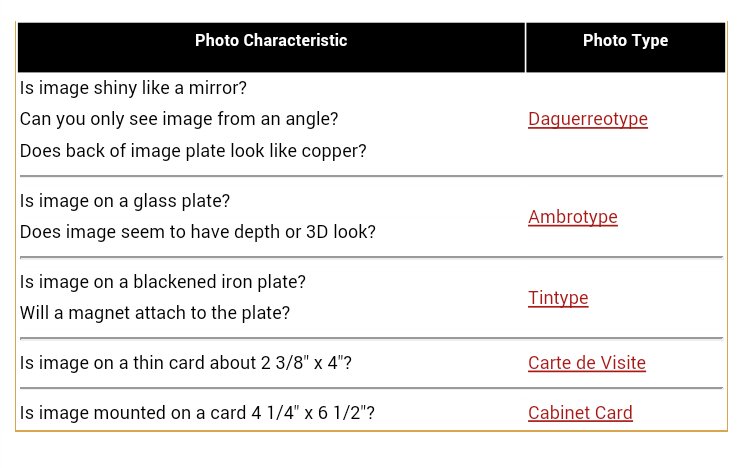
Task: Click 'Is image on a glass plate?' text
Action: coord(125,201)
